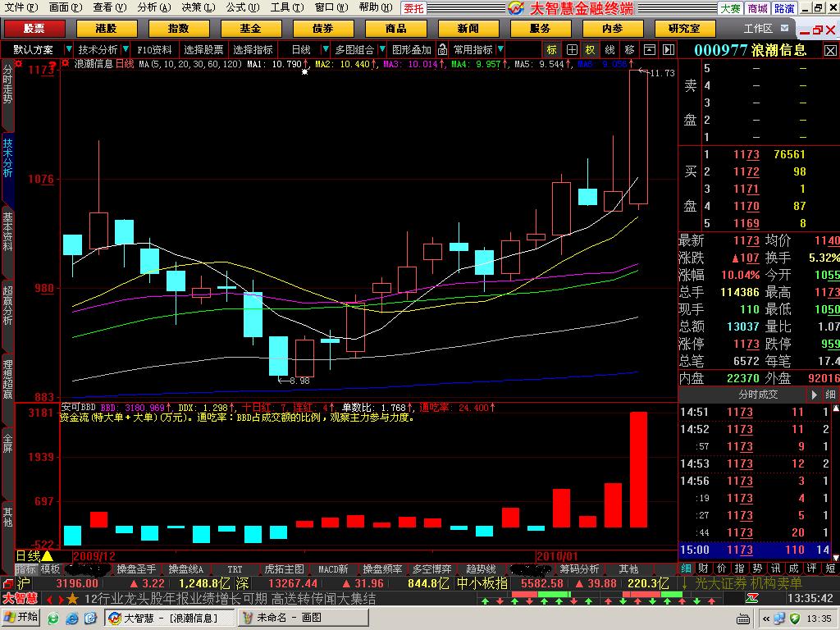This screenshot has height=630, width=840.
Task: Click the play arrow beside 分时成交
Action: coord(814,395)
